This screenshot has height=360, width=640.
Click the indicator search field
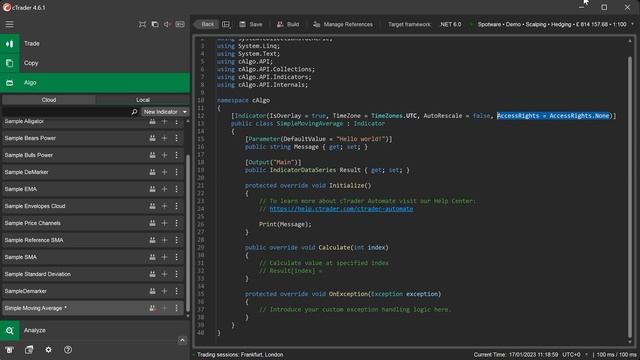67,112
